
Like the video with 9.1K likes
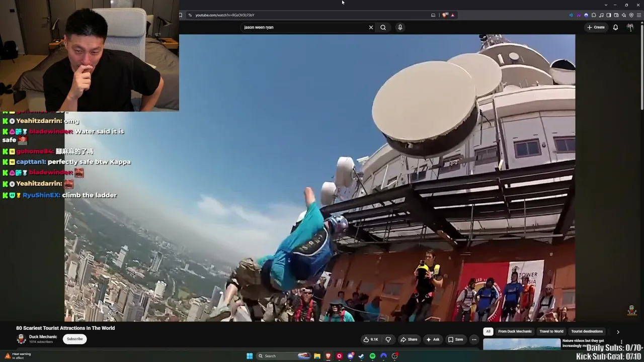(x=371, y=339)
